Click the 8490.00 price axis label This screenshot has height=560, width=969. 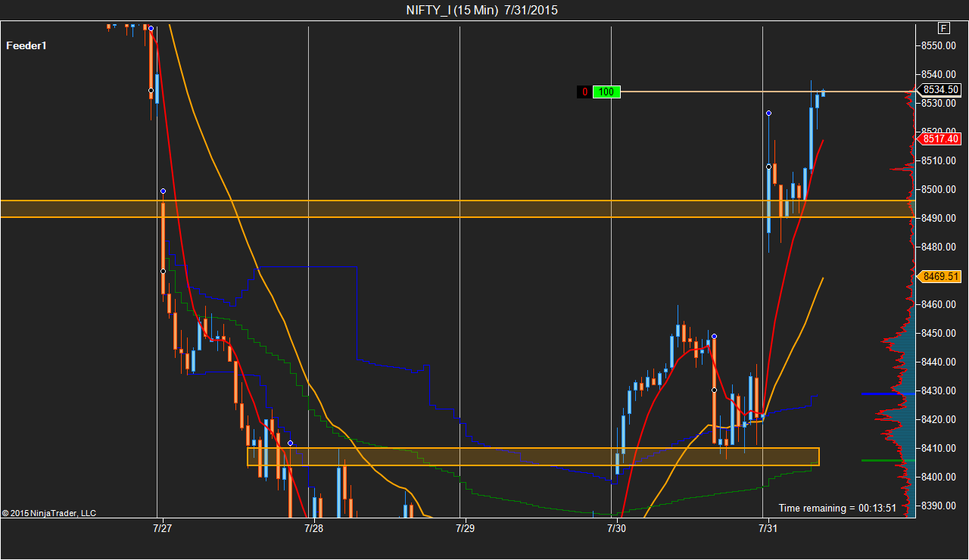click(x=939, y=218)
